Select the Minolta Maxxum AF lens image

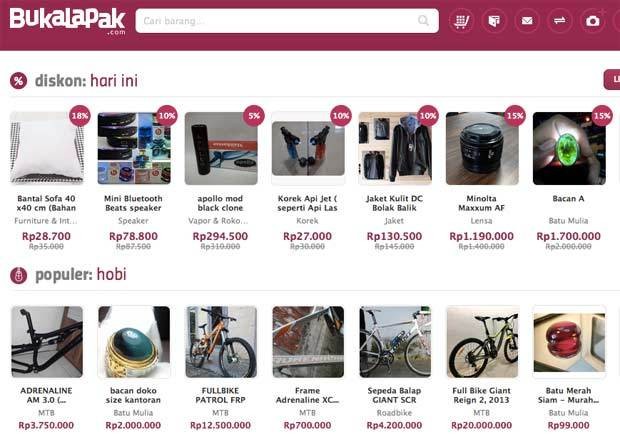(482, 149)
